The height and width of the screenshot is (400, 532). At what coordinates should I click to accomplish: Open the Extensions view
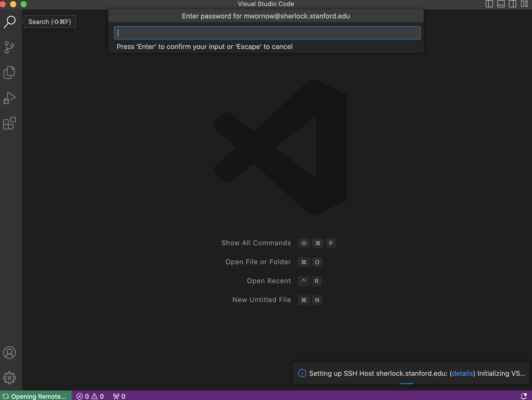[10, 123]
